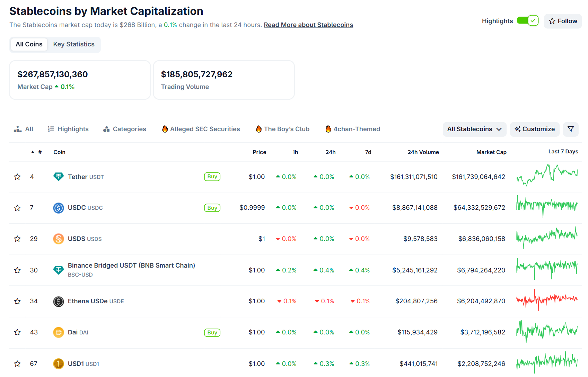588x377 pixels.
Task: Sort table by Price column
Action: (x=259, y=152)
